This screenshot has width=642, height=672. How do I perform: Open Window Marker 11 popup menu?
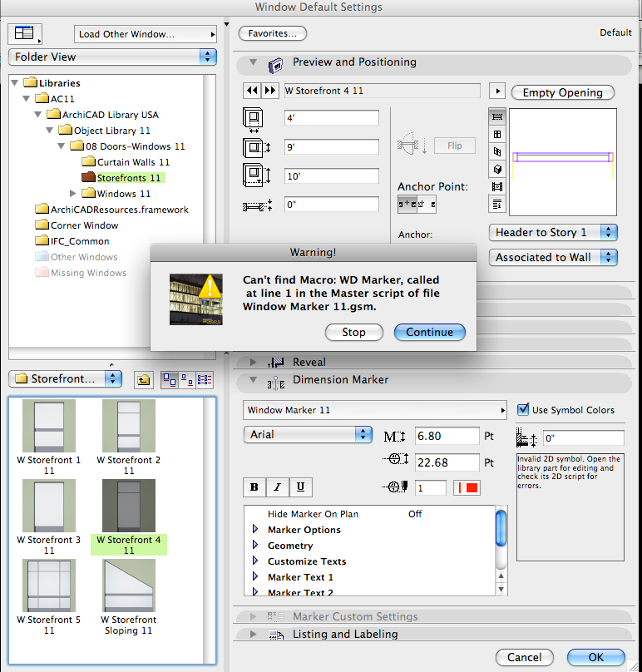pyautogui.click(x=374, y=410)
